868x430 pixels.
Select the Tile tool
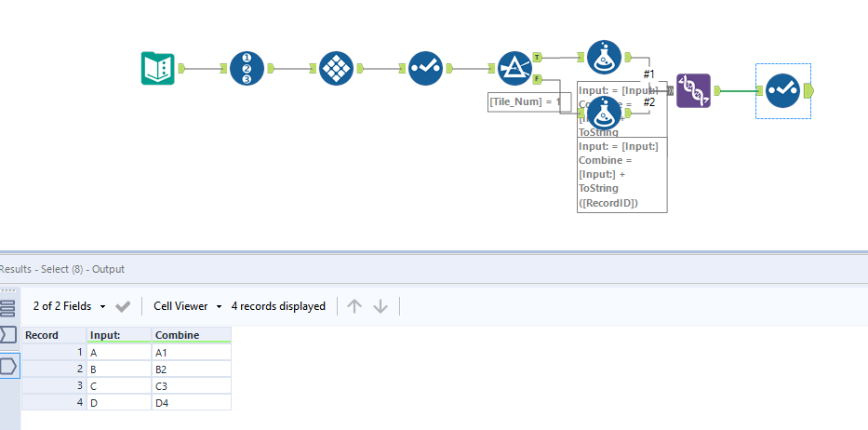[336, 69]
